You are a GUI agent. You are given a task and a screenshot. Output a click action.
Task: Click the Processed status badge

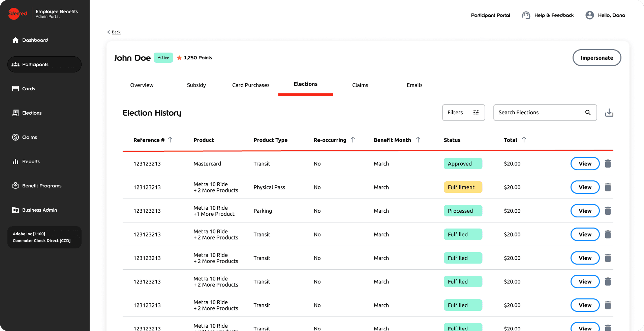click(x=463, y=211)
